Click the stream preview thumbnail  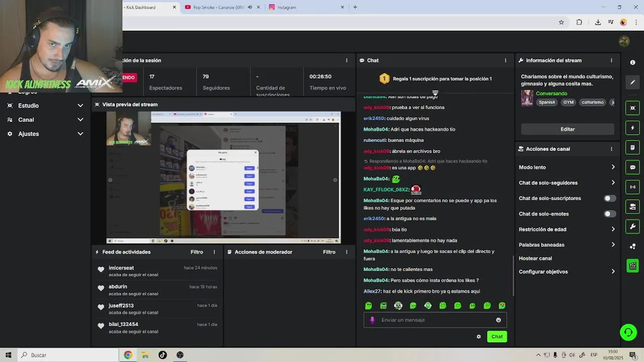223,177
